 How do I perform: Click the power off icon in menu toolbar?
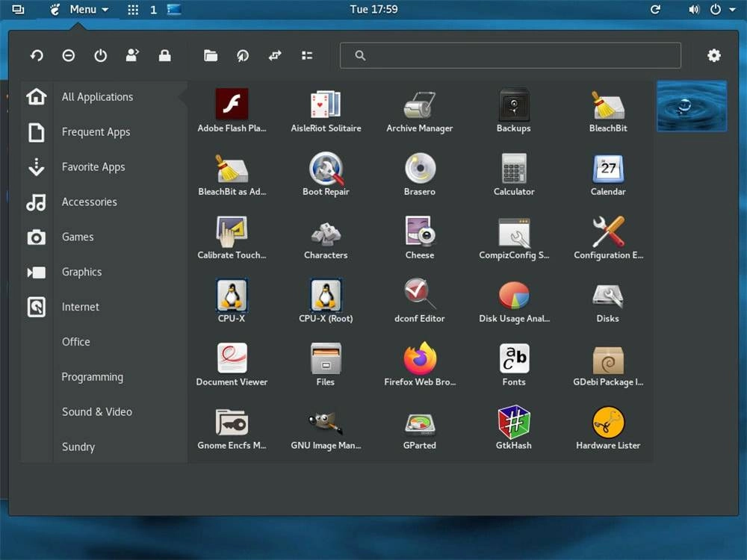[101, 56]
